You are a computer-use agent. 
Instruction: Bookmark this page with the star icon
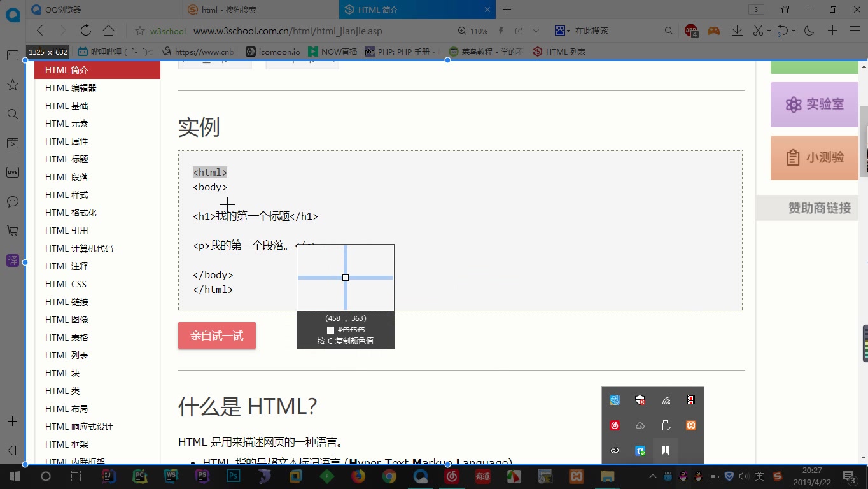coord(140,31)
